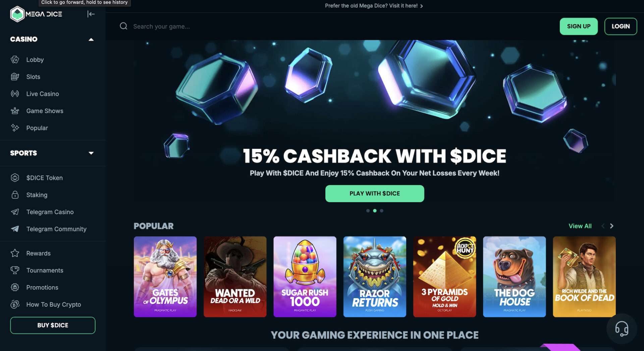Open Live Casino menu item
The image size is (644, 351).
coord(43,94)
